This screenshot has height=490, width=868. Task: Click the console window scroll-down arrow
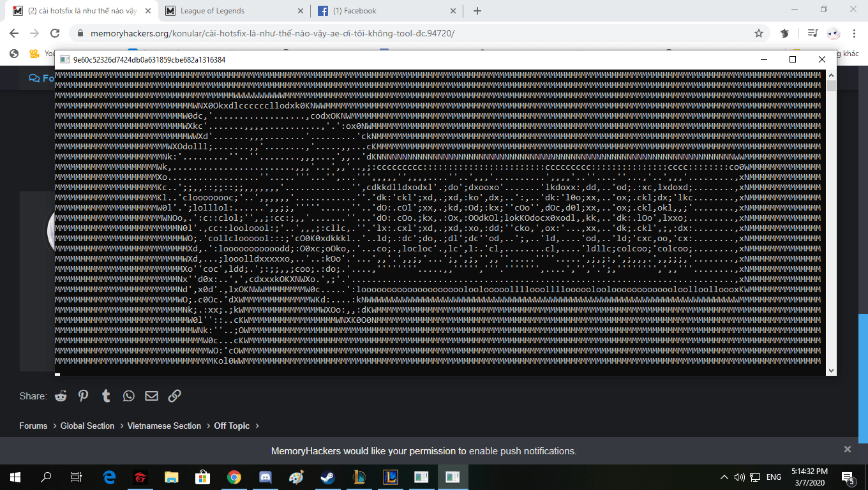tap(831, 370)
